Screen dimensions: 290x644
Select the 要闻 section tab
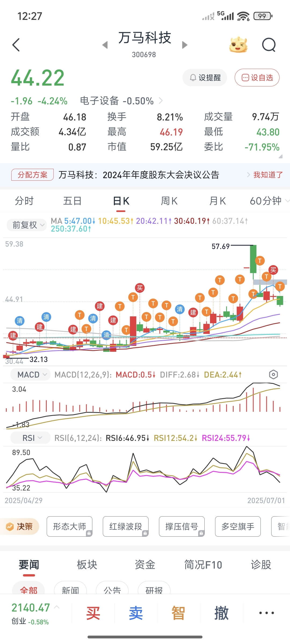(29, 565)
